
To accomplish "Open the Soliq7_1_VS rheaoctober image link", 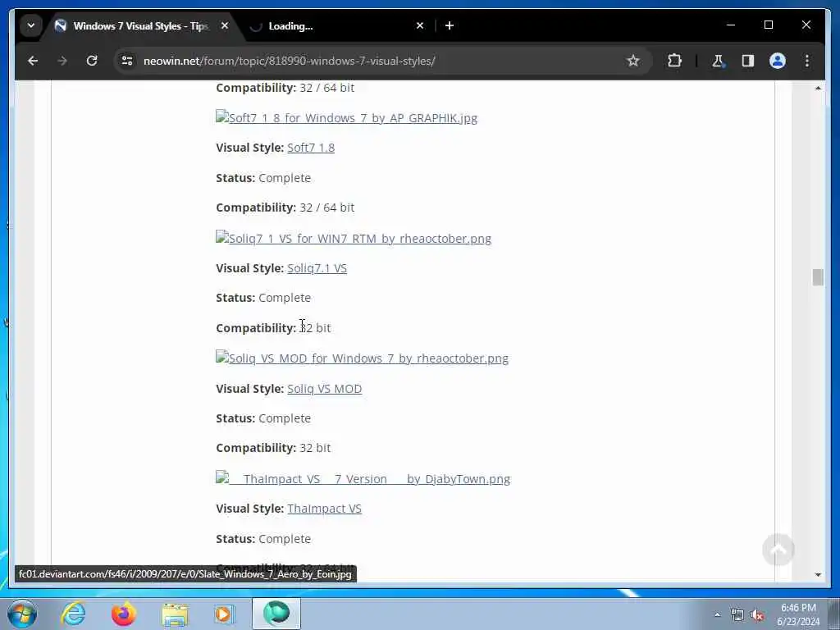I will tap(354, 238).
